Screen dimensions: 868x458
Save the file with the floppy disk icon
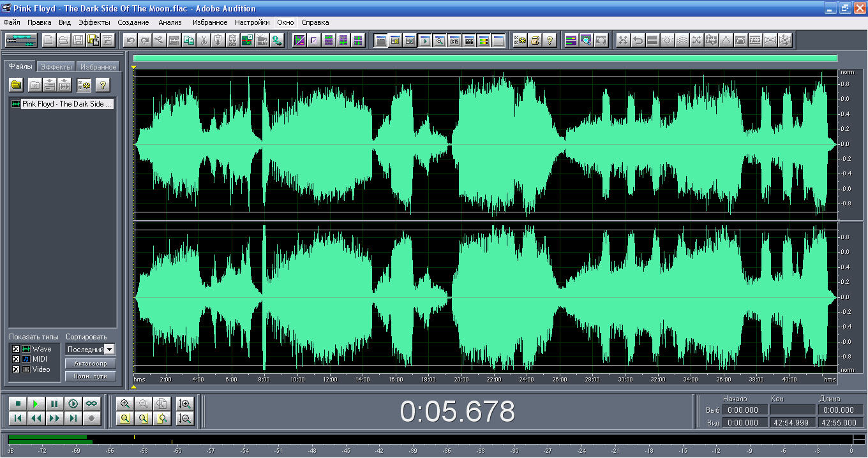(x=79, y=40)
